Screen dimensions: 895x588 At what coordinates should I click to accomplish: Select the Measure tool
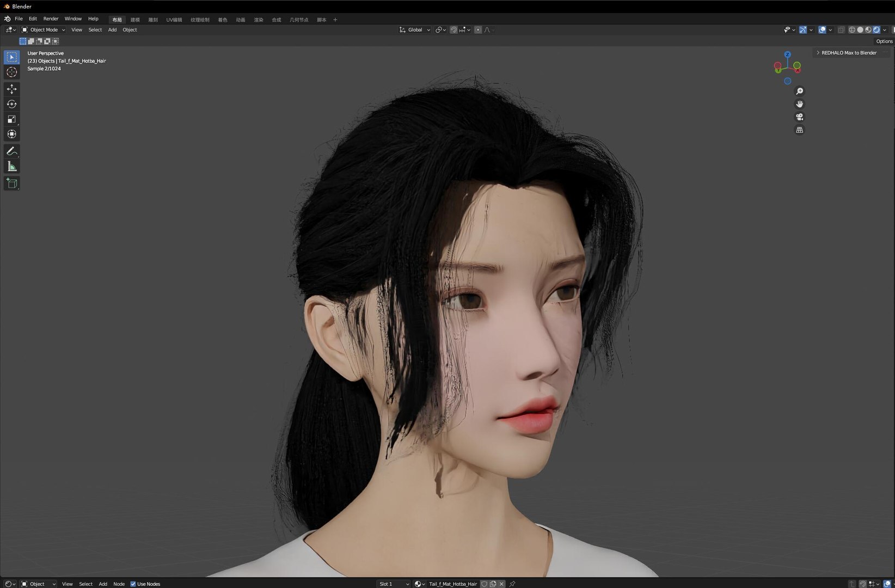click(x=11, y=167)
